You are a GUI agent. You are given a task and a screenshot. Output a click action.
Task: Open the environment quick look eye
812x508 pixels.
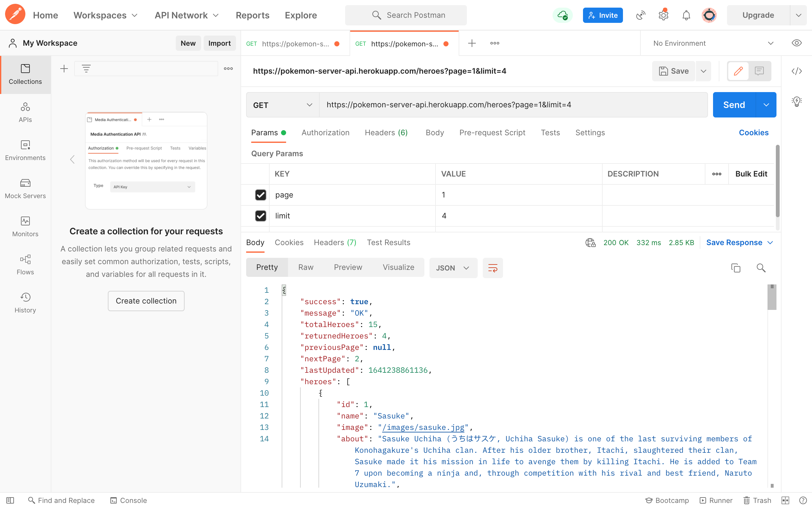pos(796,43)
